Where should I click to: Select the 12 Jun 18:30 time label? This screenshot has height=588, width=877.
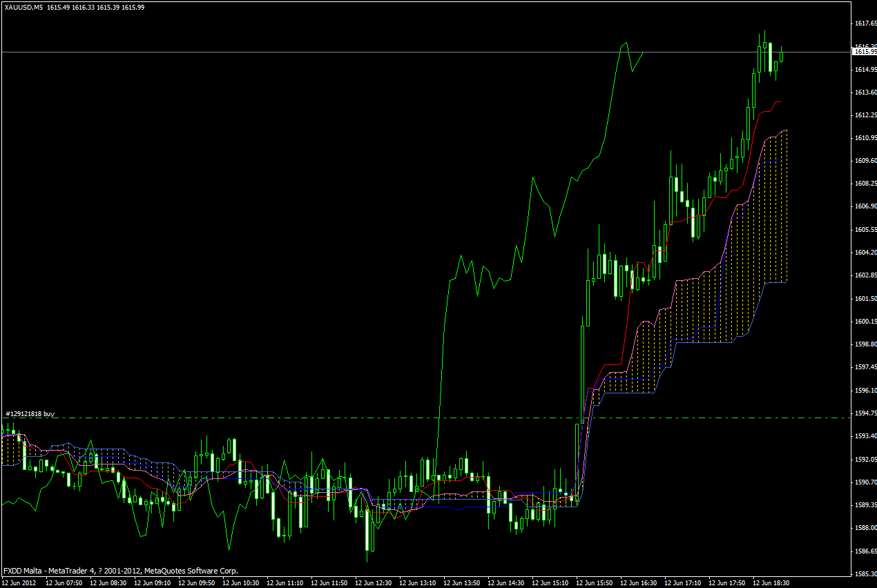tap(771, 582)
